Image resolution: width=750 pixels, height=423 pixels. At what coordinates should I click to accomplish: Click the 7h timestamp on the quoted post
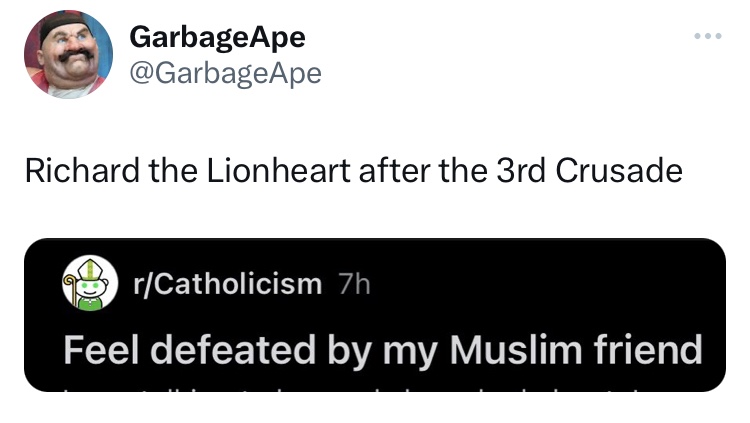pyautogui.click(x=353, y=285)
